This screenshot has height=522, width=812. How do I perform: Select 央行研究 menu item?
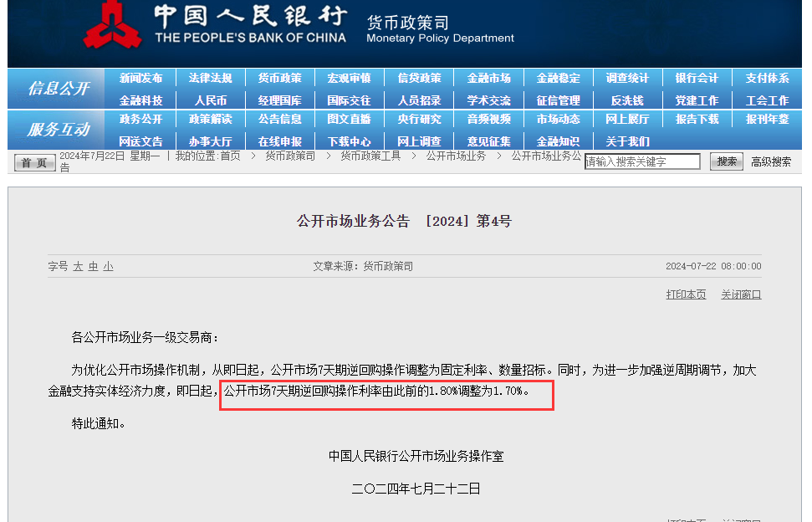(x=420, y=119)
